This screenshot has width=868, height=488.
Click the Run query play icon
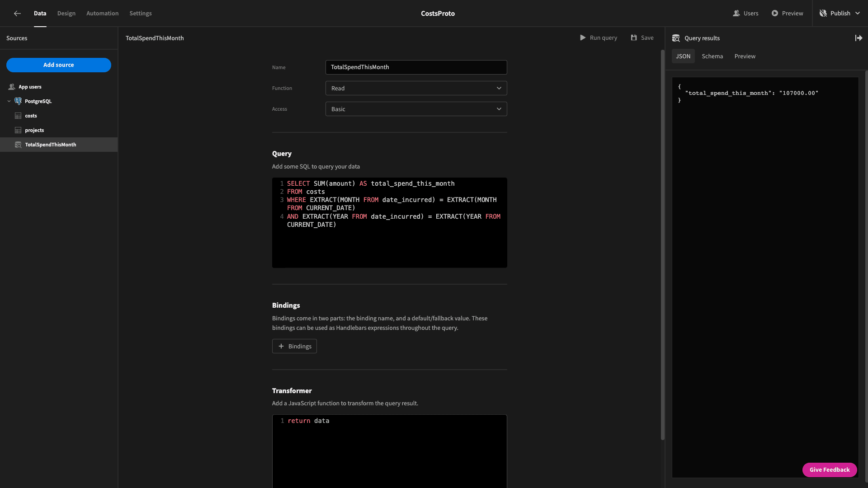click(583, 38)
